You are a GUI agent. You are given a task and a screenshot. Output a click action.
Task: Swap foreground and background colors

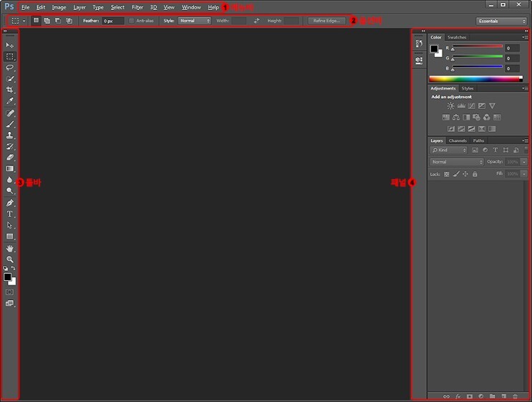tap(13, 268)
